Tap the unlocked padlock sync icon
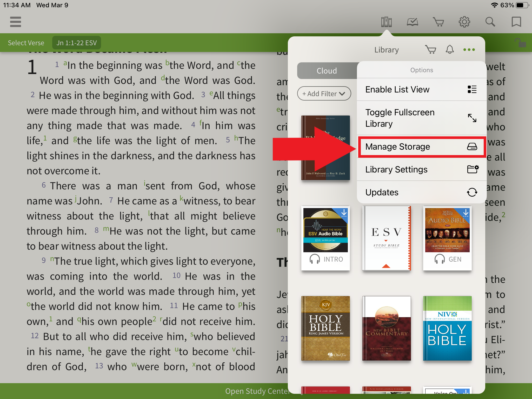 (x=520, y=43)
